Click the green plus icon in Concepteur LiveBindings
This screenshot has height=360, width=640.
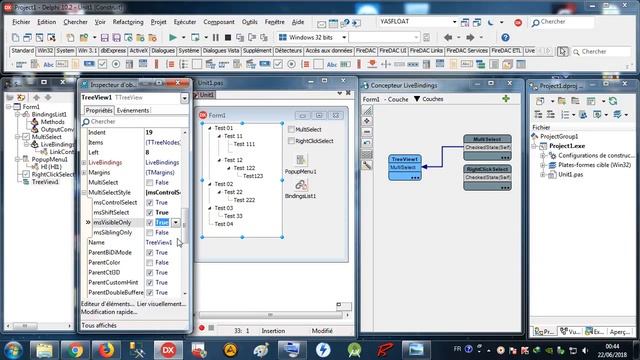pos(506,98)
